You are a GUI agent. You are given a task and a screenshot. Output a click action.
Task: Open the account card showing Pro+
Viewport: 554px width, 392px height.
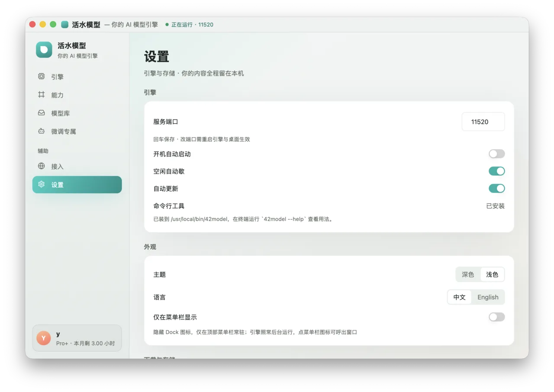tap(77, 338)
